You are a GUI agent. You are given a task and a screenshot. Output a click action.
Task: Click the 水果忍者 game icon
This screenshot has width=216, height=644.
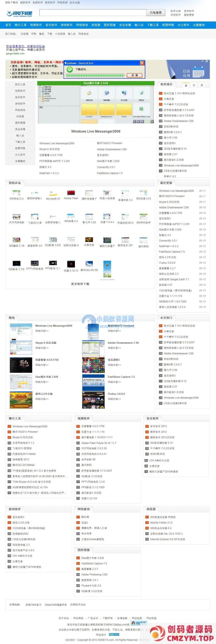[x=89, y=239]
